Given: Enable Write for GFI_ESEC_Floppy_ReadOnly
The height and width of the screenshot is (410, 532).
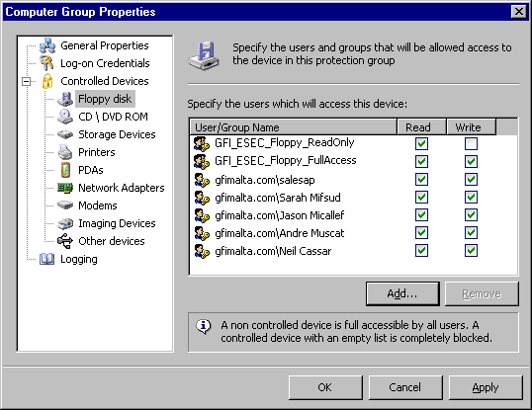Looking at the screenshot, I should [471, 143].
